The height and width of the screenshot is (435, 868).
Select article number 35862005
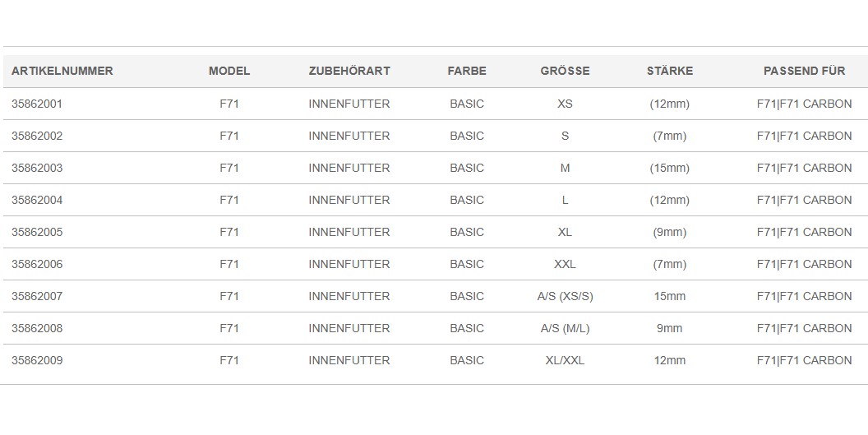pos(37,232)
